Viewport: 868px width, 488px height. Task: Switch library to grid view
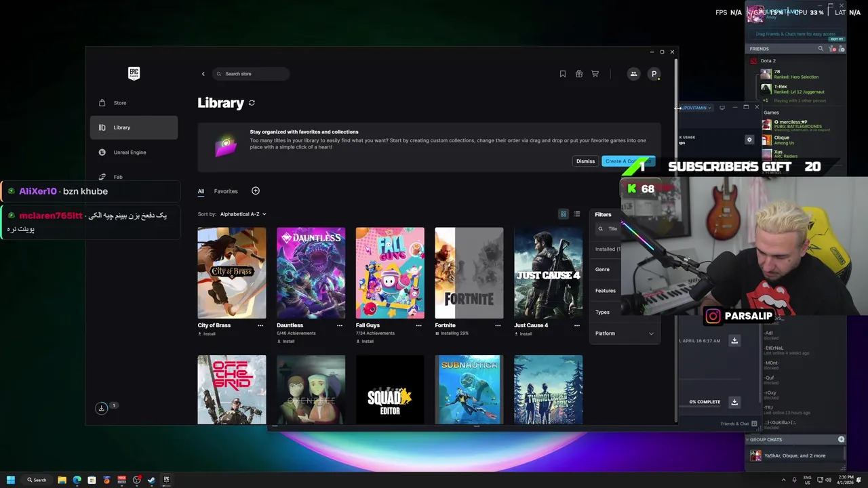pyautogui.click(x=563, y=214)
